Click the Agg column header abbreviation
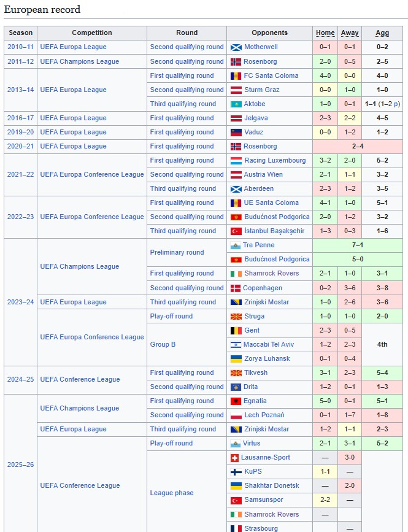This screenshot has width=408, height=532. click(x=382, y=33)
